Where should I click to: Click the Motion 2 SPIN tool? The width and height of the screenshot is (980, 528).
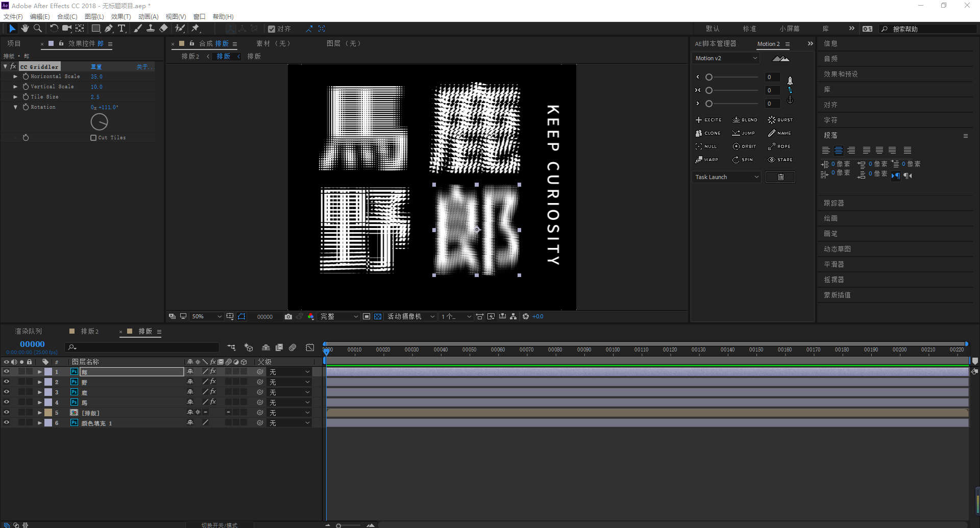[x=743, y=160]
